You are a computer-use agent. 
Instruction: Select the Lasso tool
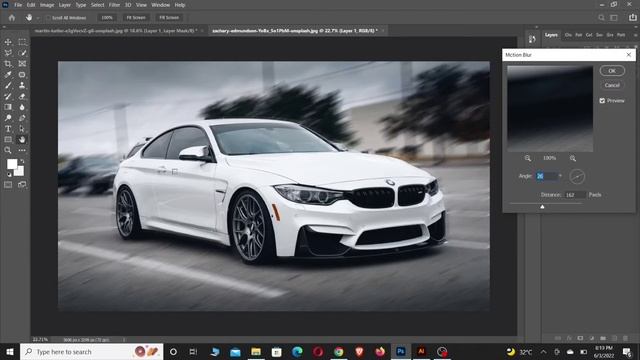(8, 53)
